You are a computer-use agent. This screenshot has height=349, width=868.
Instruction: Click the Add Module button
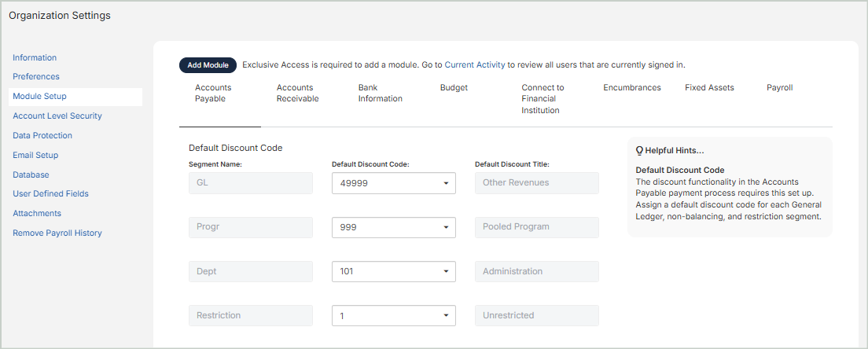coord(208,65)
